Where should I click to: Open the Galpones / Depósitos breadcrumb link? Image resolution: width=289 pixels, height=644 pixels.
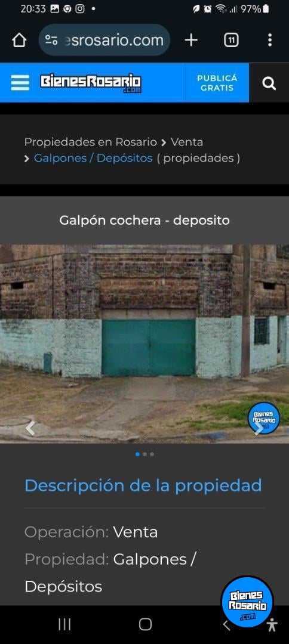pos(93,158)
